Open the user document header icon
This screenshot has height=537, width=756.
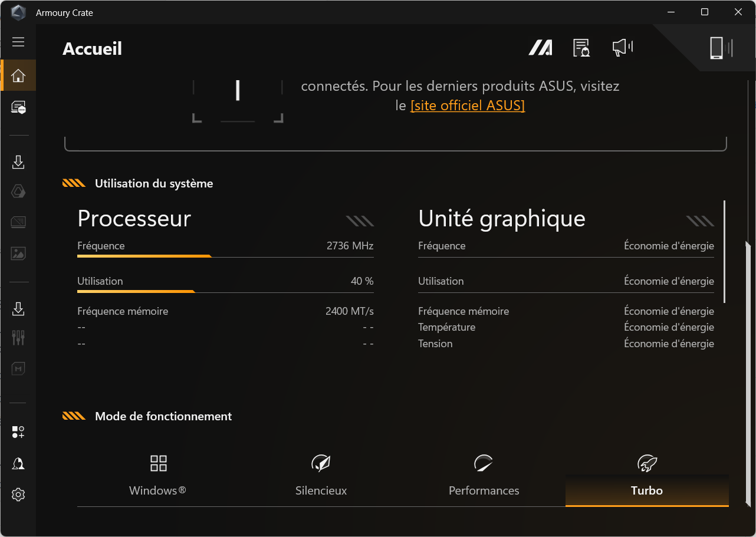click(581, 48)
